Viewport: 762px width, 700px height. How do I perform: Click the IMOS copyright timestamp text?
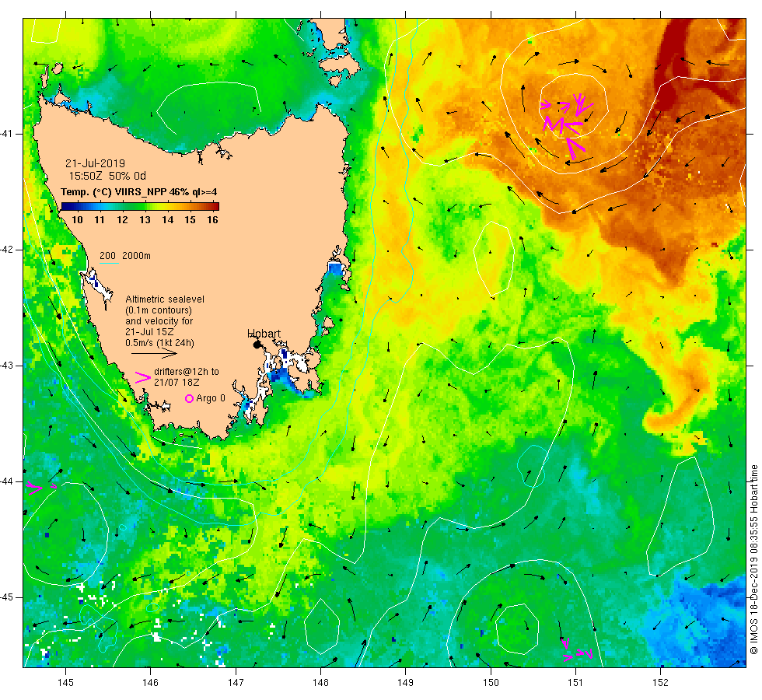point(753,559)
